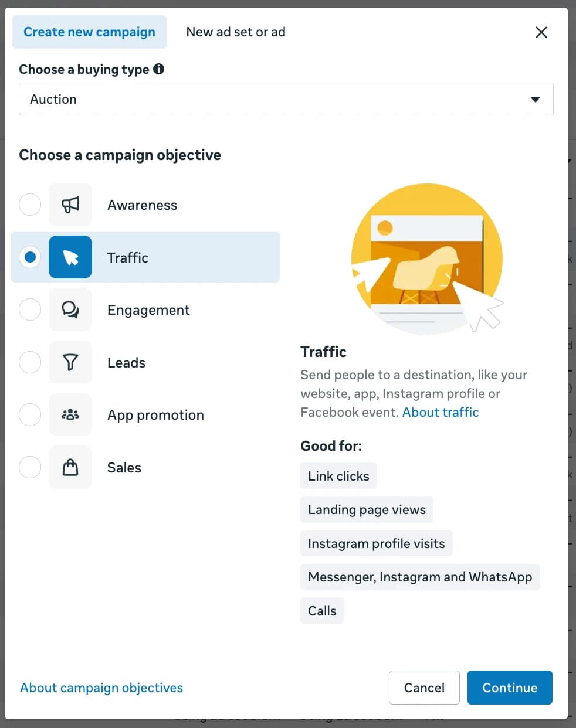Open About campaign objectives link
Image resolution: width=576 pixels, height=728 pixels.
tap(101, 688)
